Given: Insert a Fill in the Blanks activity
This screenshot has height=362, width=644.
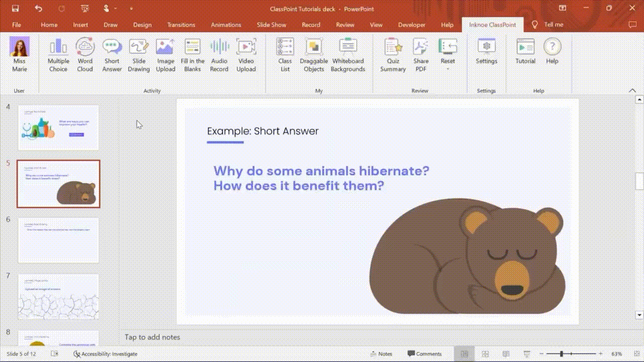Looking at the screenshot, I should (193, 55).
